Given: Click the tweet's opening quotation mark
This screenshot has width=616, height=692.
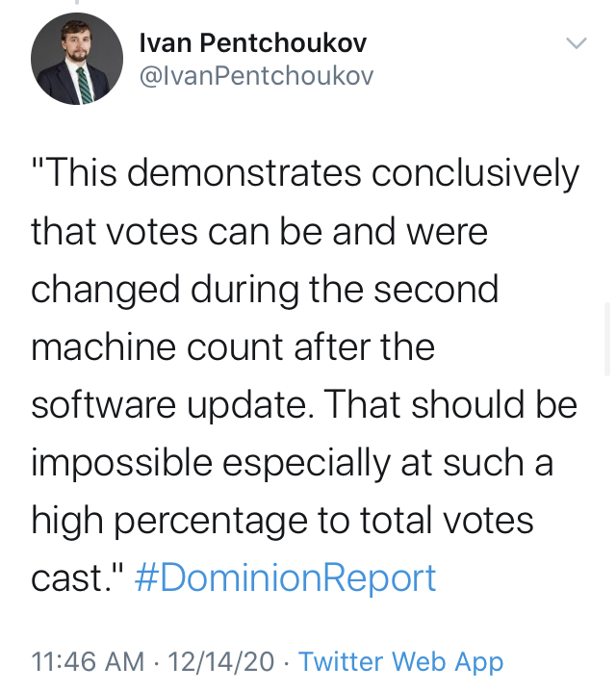Looking at the screenshot, I should click(37, 165).
